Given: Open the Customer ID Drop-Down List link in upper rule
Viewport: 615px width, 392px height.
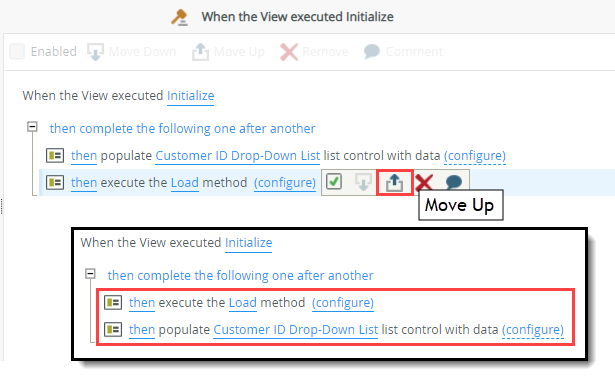Looking at the screenshot, I should (238, 155).
